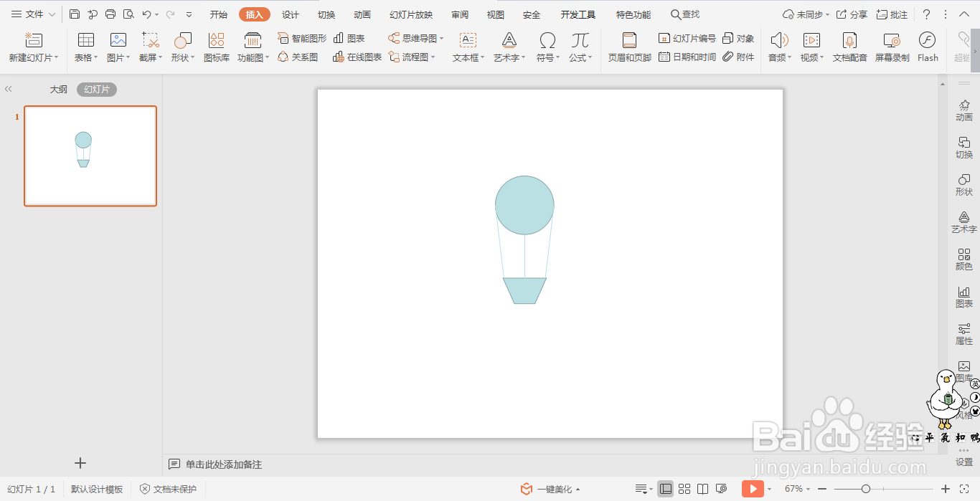980x501 pixels.
Task: Insert a 图表 chart
Action: tap(349, 38)
